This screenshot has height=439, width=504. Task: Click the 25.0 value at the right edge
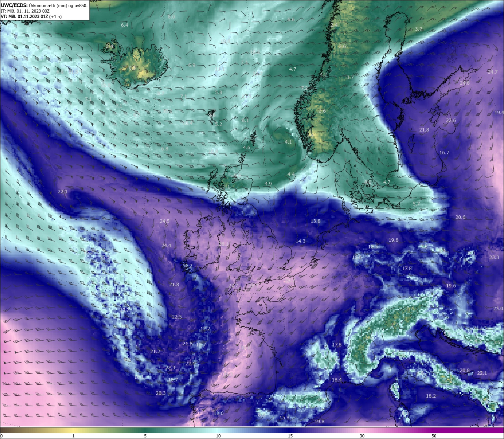pos(498,308)
